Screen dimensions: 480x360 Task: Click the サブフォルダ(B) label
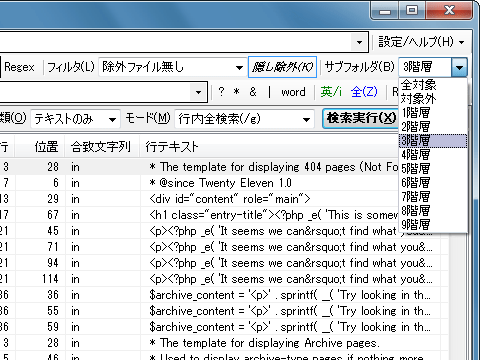click(360, 67)
